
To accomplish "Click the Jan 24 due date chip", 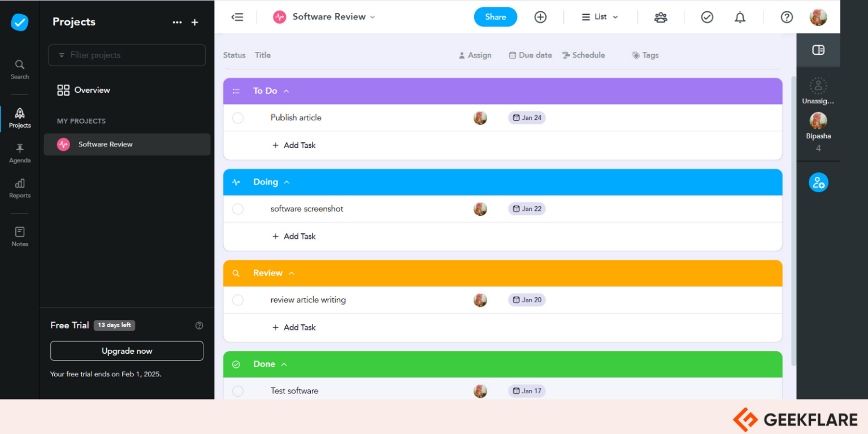I will point(527,118).
